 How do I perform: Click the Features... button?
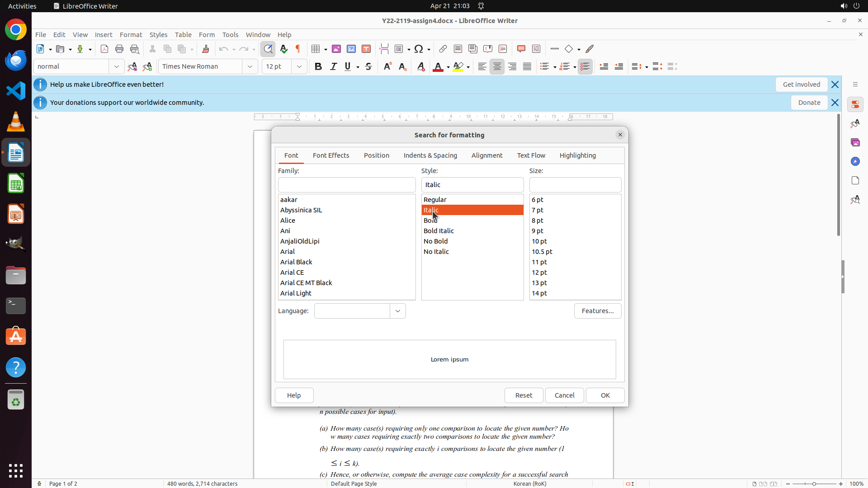[597, 311]
